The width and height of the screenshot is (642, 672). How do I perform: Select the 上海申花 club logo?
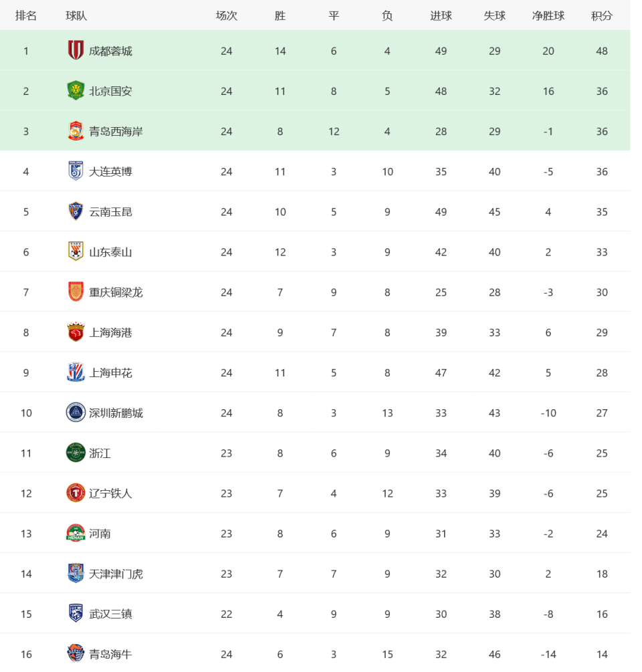76,372
